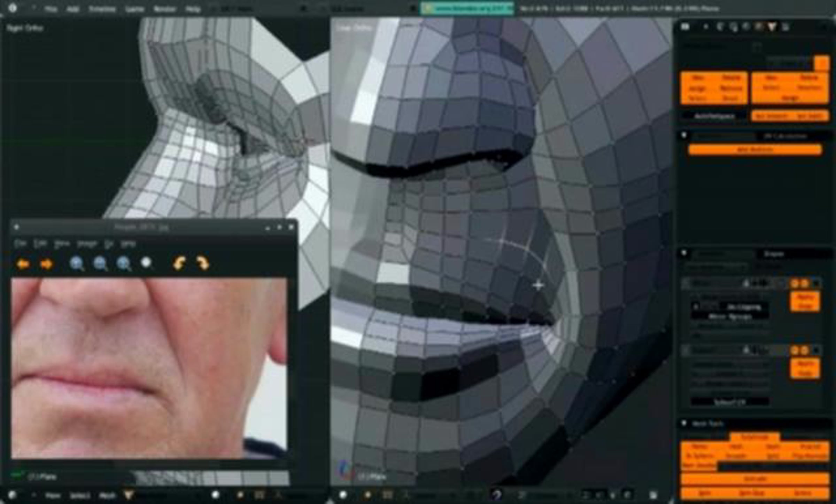The width and height of the screenshot is (836, 504).
Task: Copy the Subsurf modifier
Action: 805,373
